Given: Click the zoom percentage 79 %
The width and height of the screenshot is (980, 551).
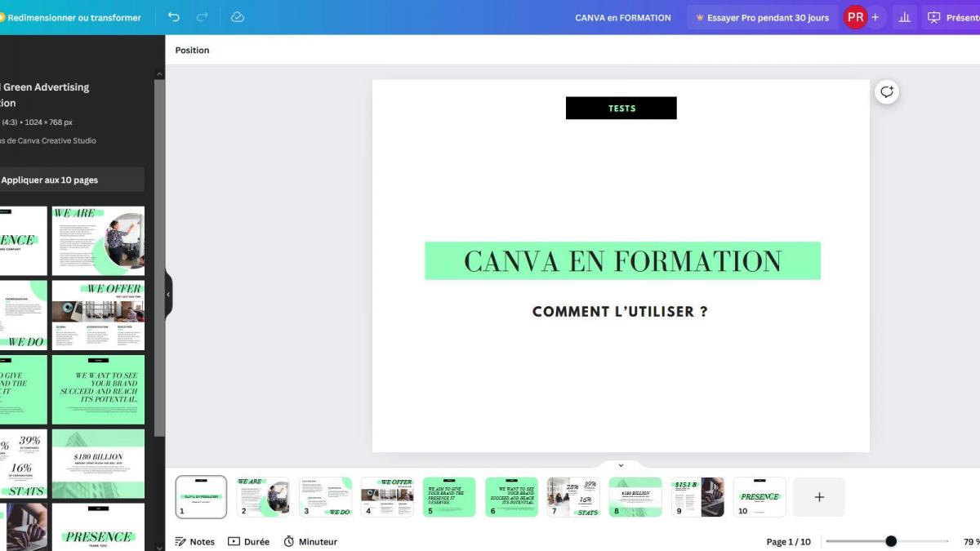Looking at the screenshot, I should click(x=971, y=541).
